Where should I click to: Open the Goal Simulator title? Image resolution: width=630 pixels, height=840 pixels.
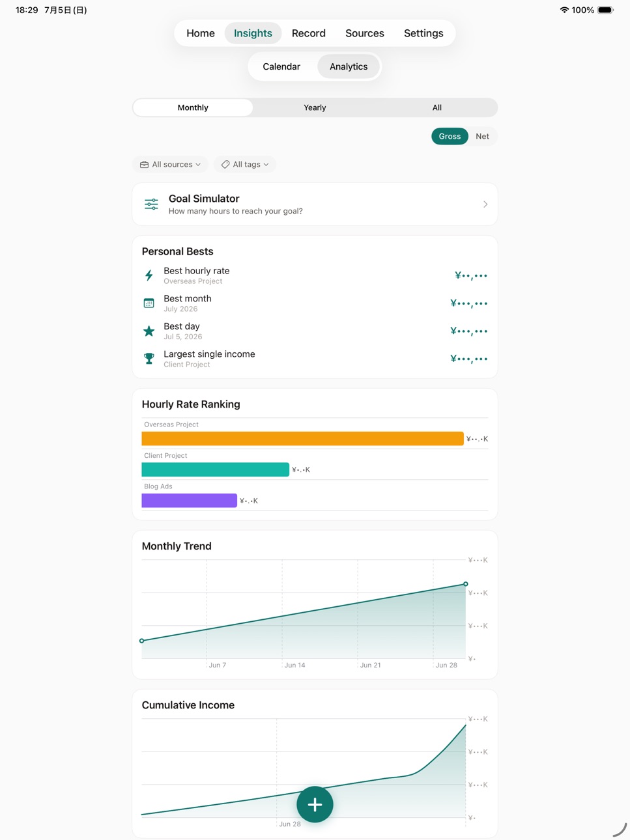pos(204,199)
